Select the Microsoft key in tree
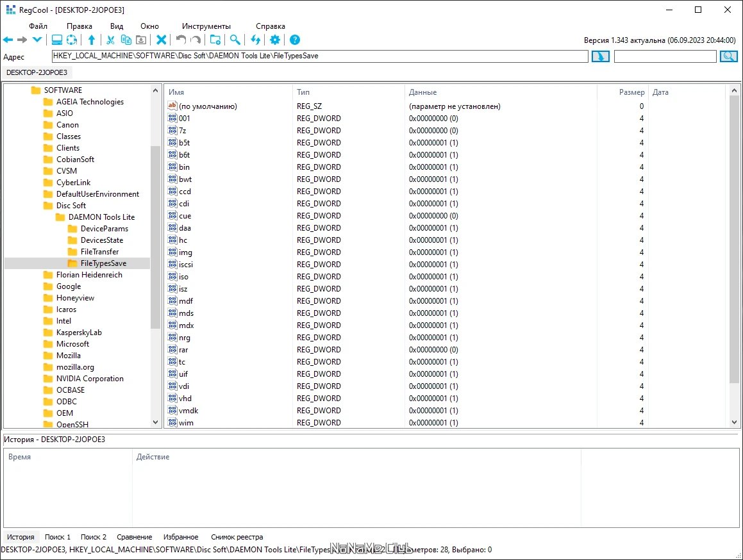Image resolution: width=743 pixels, height=560 pixels. click(x=72, y=344)
